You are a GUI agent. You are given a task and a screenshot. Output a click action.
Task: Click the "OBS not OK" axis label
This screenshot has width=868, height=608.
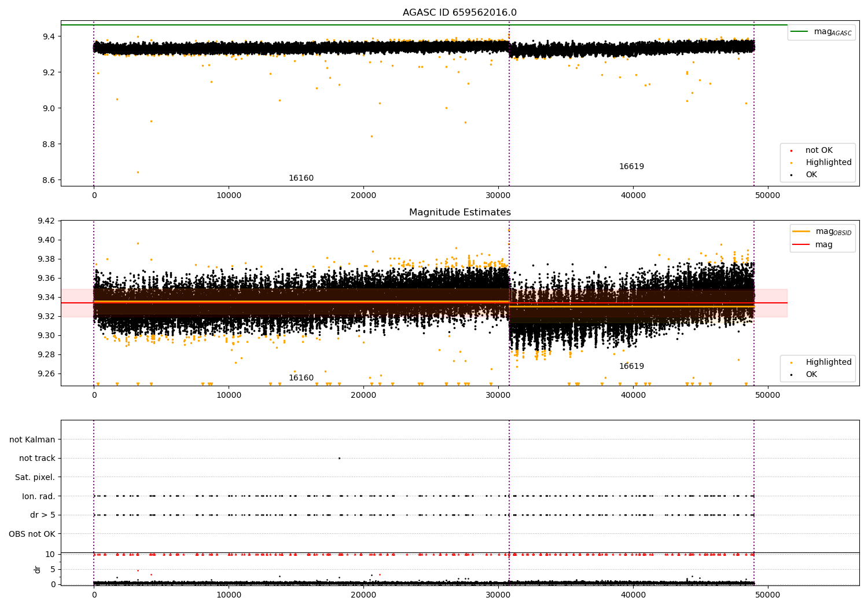pyautogui.click(x=32, y=534)
